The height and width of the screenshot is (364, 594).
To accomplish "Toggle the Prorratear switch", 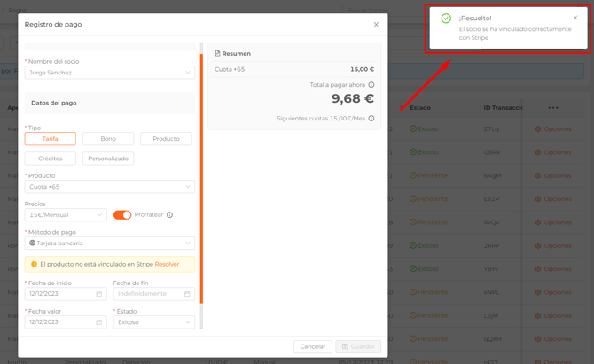I will click(122, 215).
